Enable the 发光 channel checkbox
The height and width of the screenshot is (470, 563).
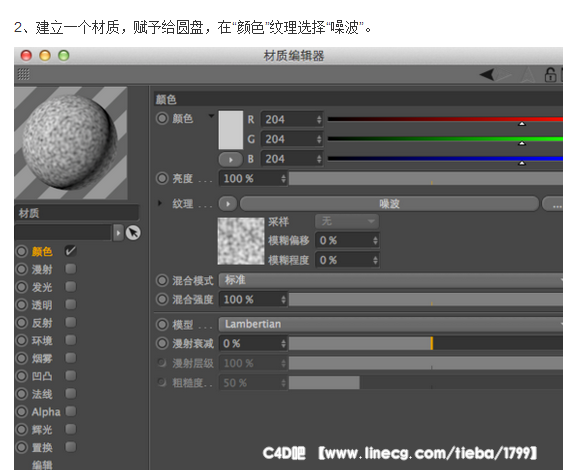point(70,287)
